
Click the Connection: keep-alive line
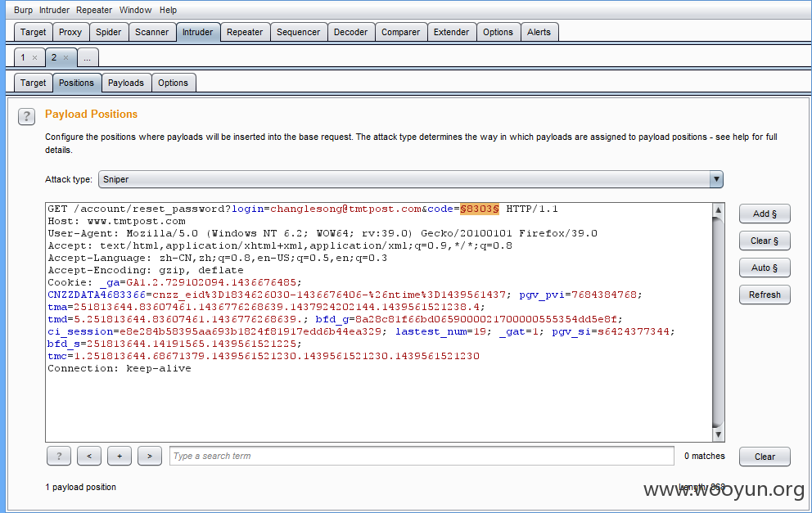120,368
